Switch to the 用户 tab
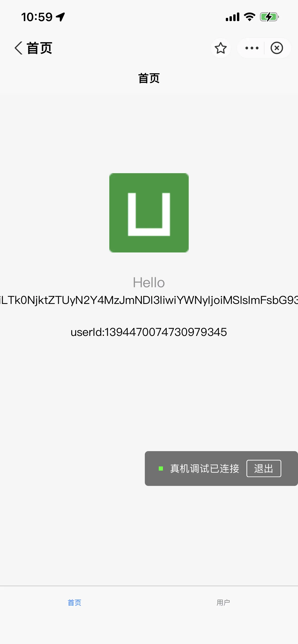The width and height of the screenshot is (298, 644). point(223,603)
